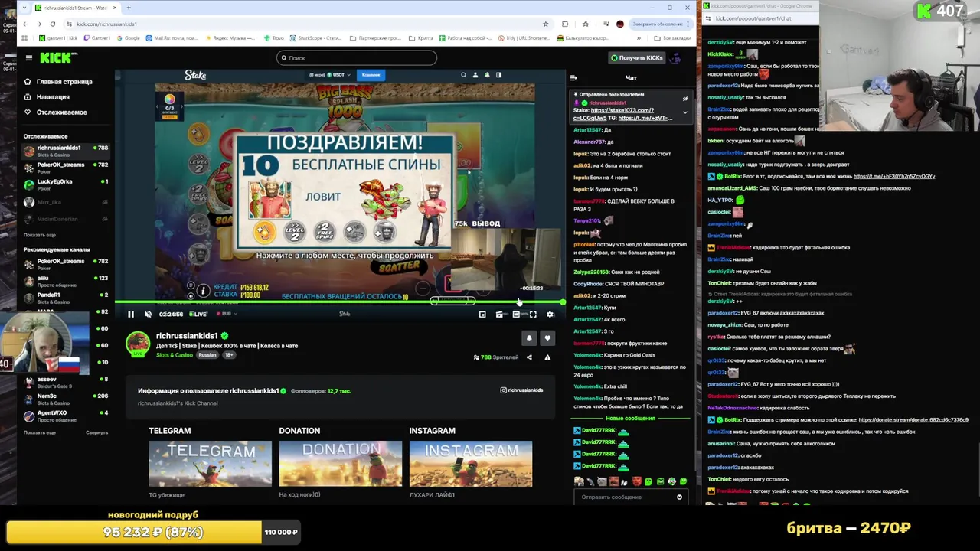
Task: Open slot game info button
Action: [203, 290]
